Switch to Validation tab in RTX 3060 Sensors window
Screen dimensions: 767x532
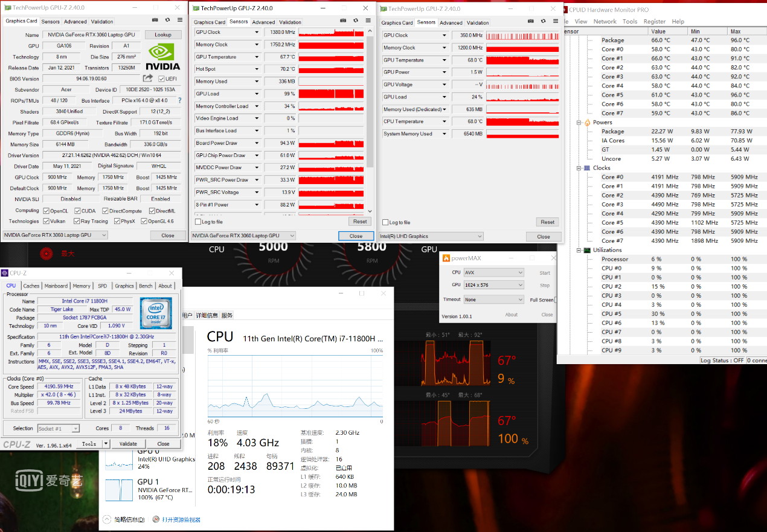(x=290, y=22)
